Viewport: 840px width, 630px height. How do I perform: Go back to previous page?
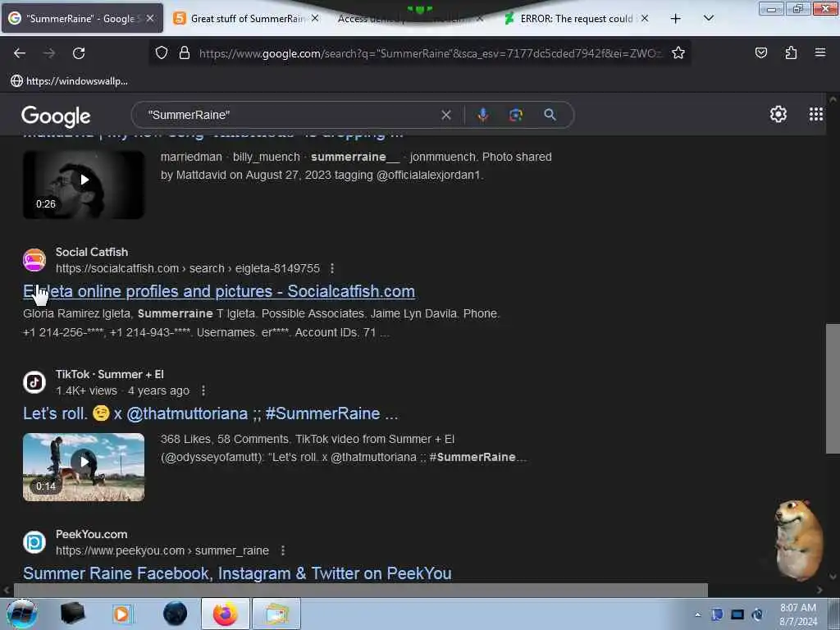coord(20,53)
